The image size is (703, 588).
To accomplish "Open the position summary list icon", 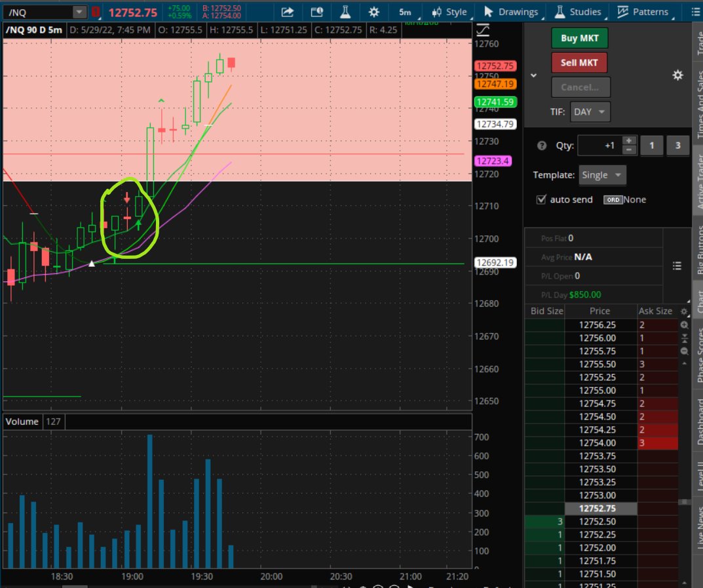I will click(677, 266).
